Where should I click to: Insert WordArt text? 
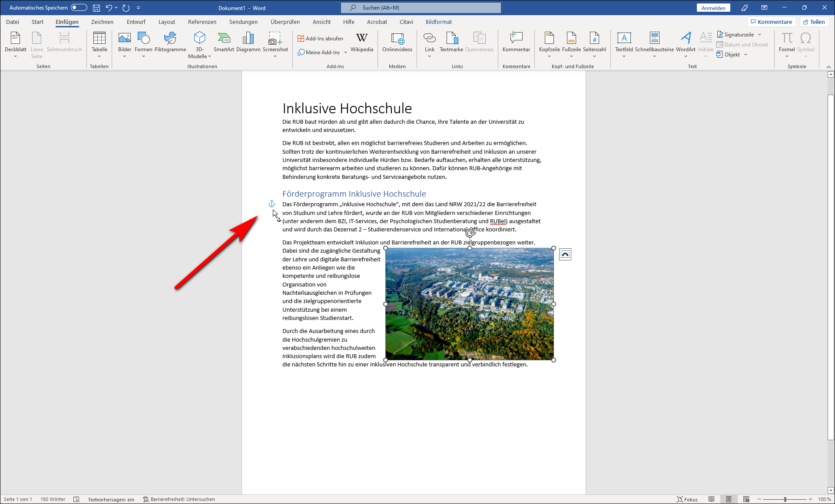pos(686,45)
